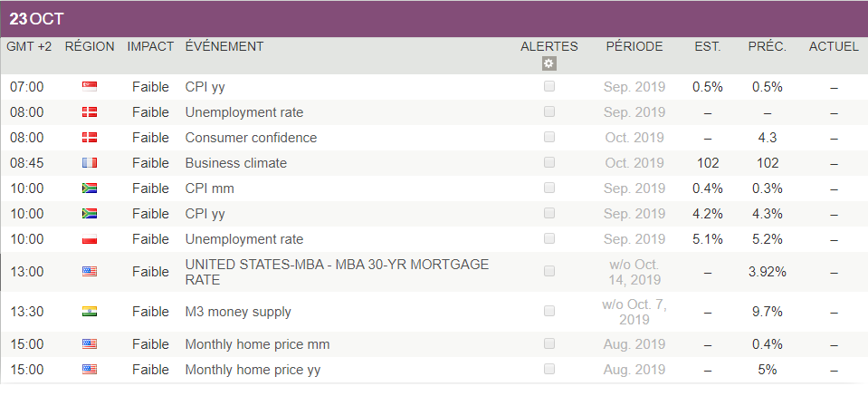The image size is (868, 396).
Task: Select the PÉRIODE column header
Action: pyautogui.click(x=634, y=46)
